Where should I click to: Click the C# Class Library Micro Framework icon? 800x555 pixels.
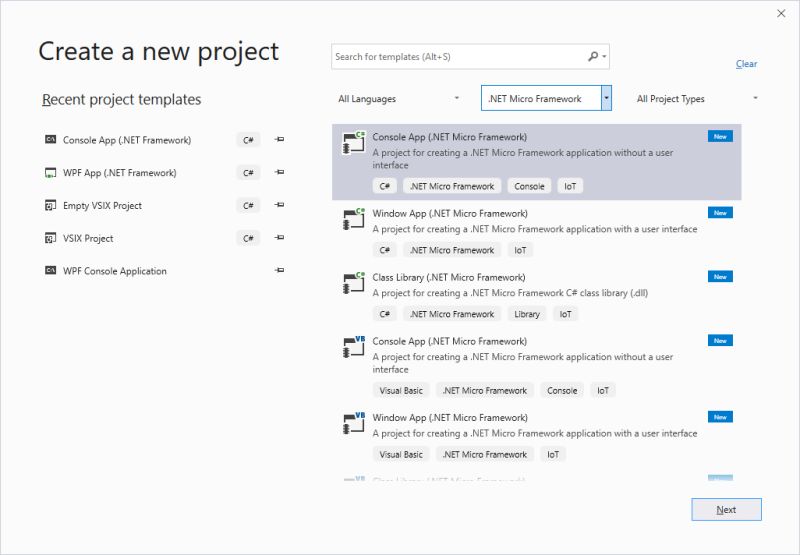point(353,283)
